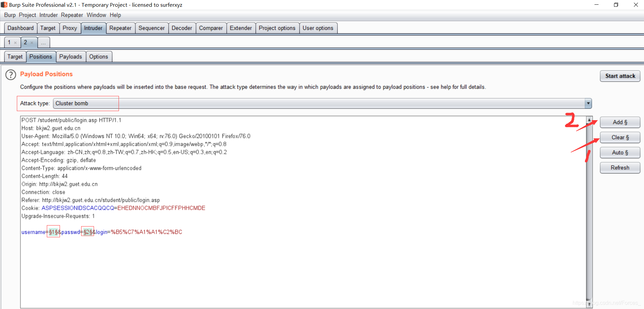Select the Positions sub-tab
The width and height of the screenshot is (644, 309).
point(41,57)
